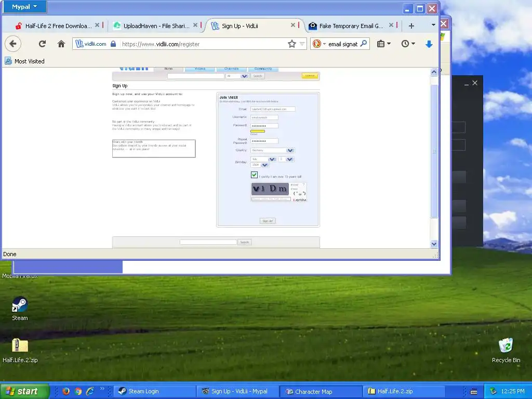The width and height of the screenshot is (532, 399).
Task: Open the VidLii Home navigation tab
Action: click(168, 69)
